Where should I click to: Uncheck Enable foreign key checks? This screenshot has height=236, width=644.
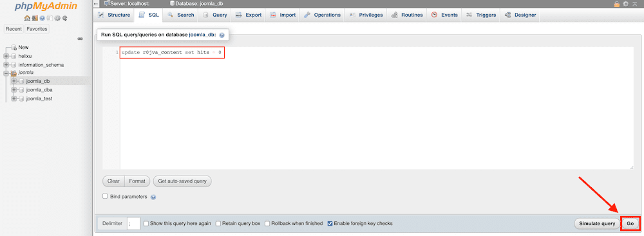(330, 224)
